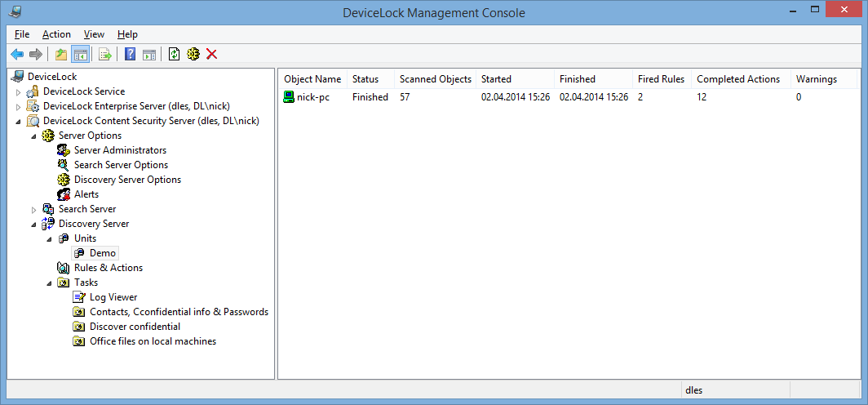Collapse the Server Options node
This screenshot has width=868, height=405.
click(33, 136)
